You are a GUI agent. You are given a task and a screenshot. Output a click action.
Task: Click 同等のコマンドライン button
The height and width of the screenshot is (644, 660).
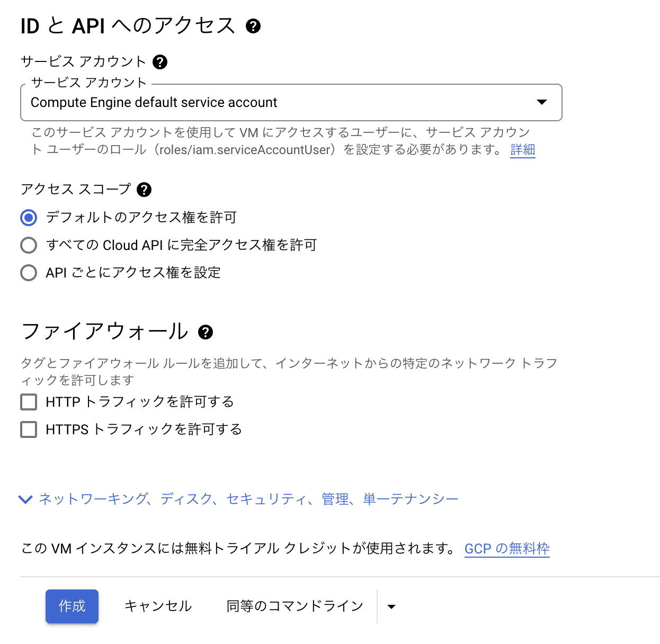pyautogui.click(x=295, y=606)
